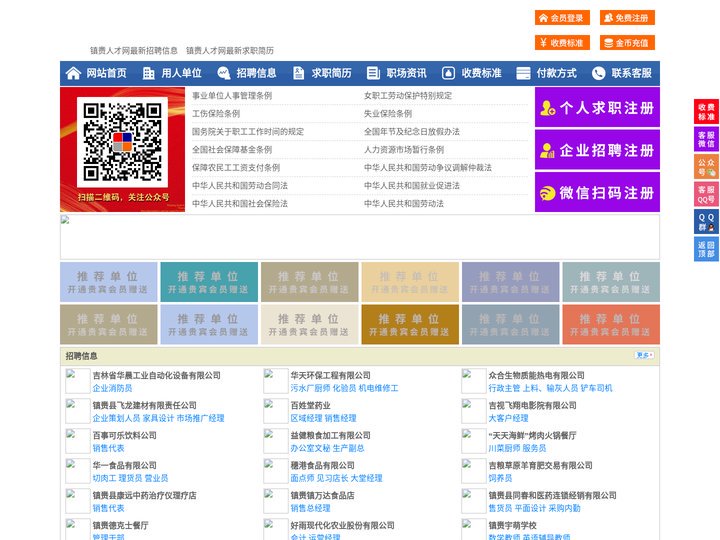Open 国务院关于职工工作时间的规定 article
Image resolution: width=720 pixels, height=540 pixels.
point(248,131)
